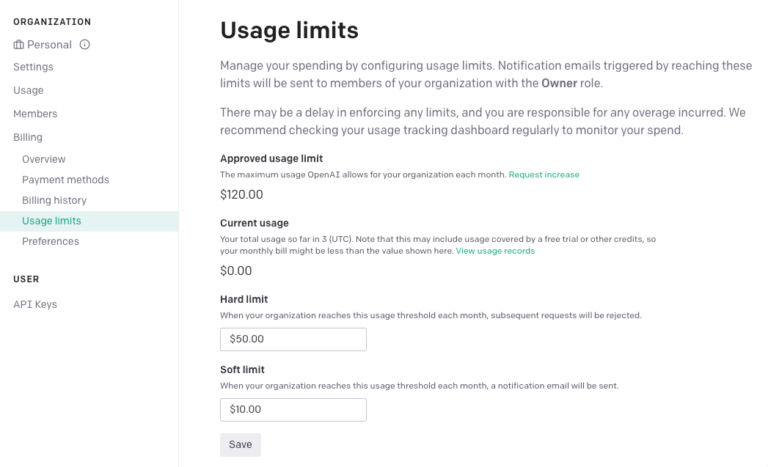Click the organization building icon beside Personal
Viewport: 768px width, 467px height.
(x=18, y=44)
